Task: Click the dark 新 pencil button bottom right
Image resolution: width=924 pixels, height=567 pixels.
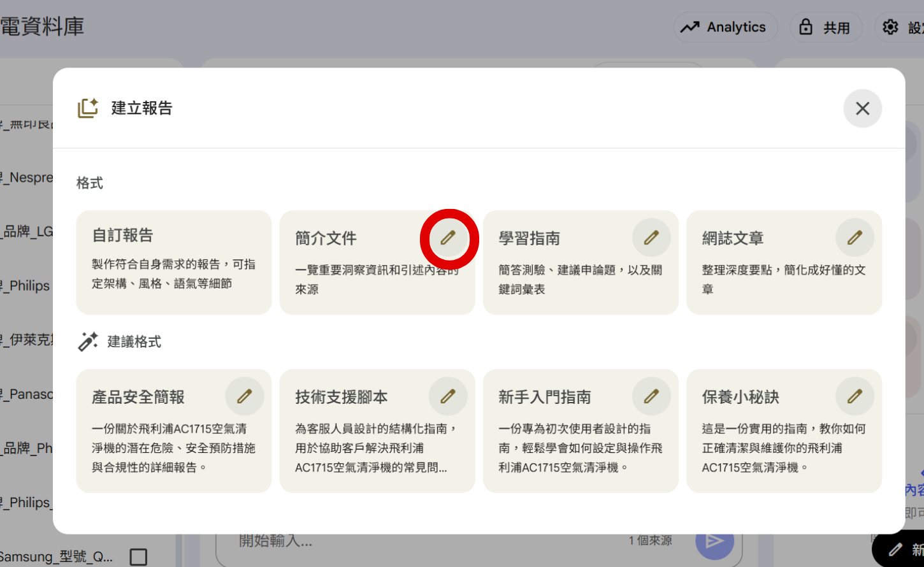Action: [895, 549]
